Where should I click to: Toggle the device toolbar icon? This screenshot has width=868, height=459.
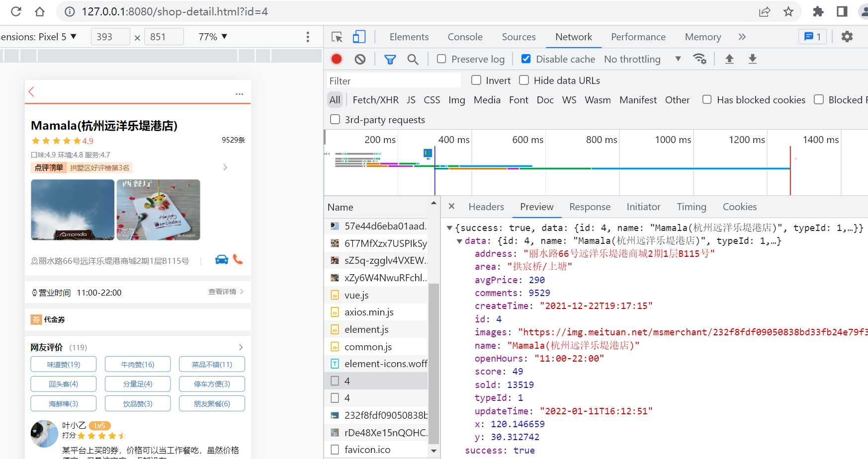point(359,37)
